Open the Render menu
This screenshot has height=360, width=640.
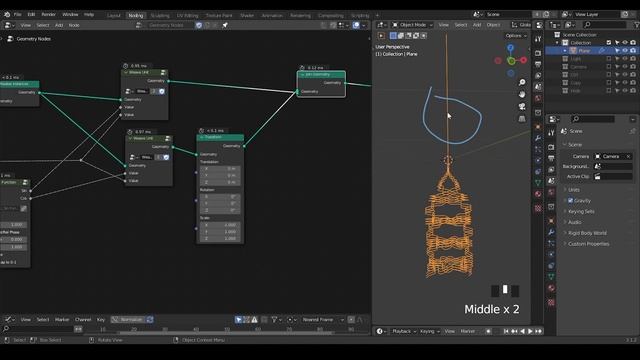click(49, 14)
